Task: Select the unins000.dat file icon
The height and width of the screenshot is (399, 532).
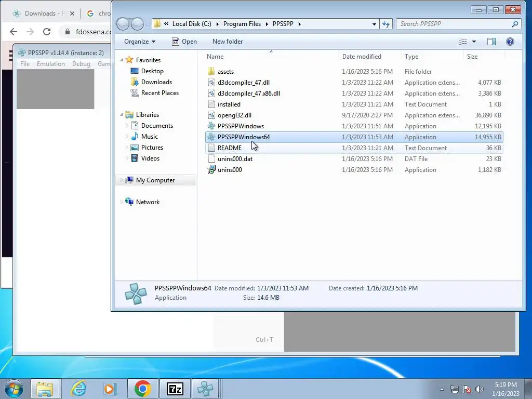Action: [211, 158]
